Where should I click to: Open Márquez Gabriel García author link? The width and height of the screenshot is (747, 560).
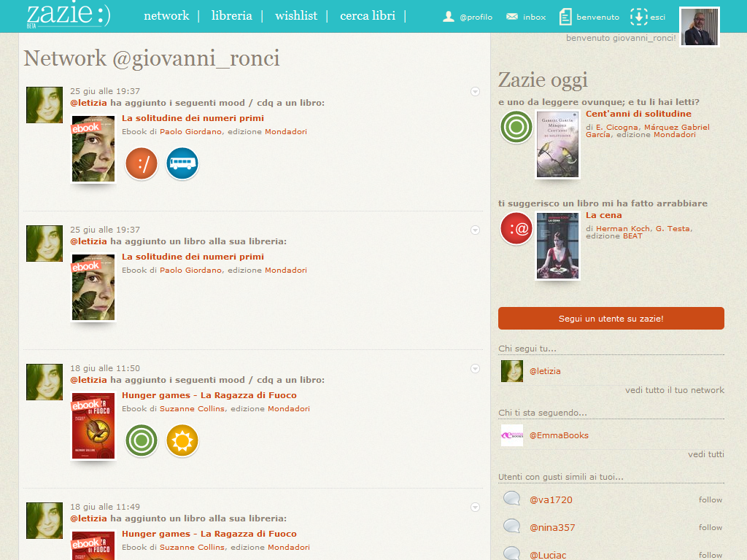tap(648, 131)
